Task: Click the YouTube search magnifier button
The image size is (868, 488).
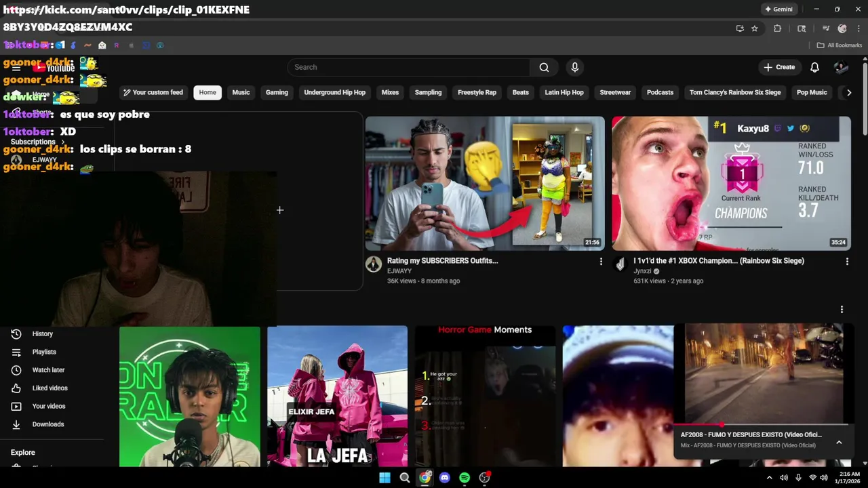Action: pos(544,67)
